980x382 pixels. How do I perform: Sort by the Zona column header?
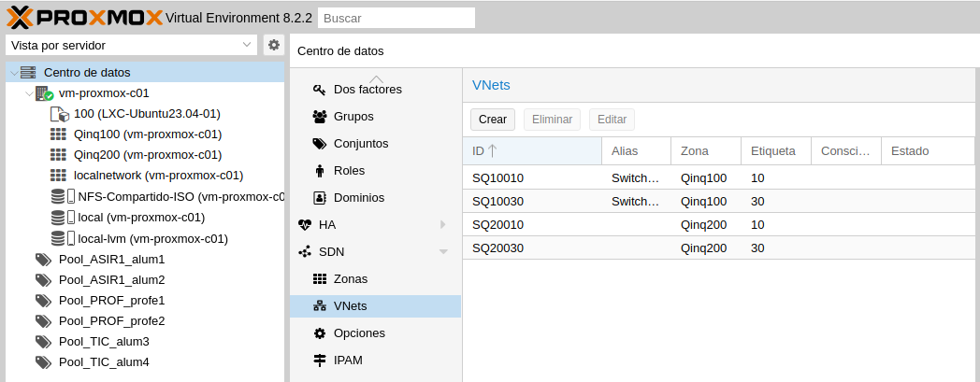706,151
